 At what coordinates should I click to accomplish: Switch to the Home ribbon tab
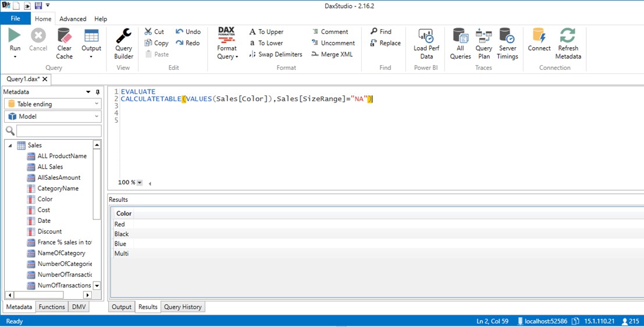tap(43, 19)
